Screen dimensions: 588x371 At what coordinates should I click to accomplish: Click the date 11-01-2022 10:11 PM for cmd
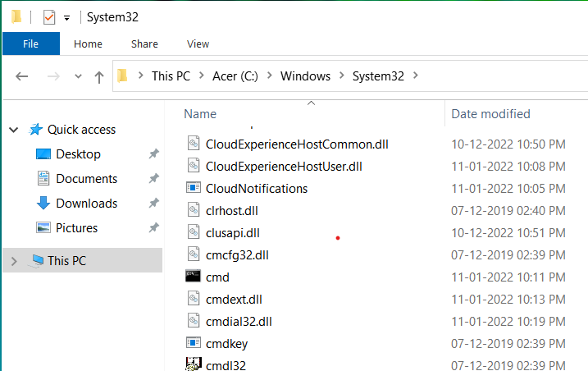[508, 277]
